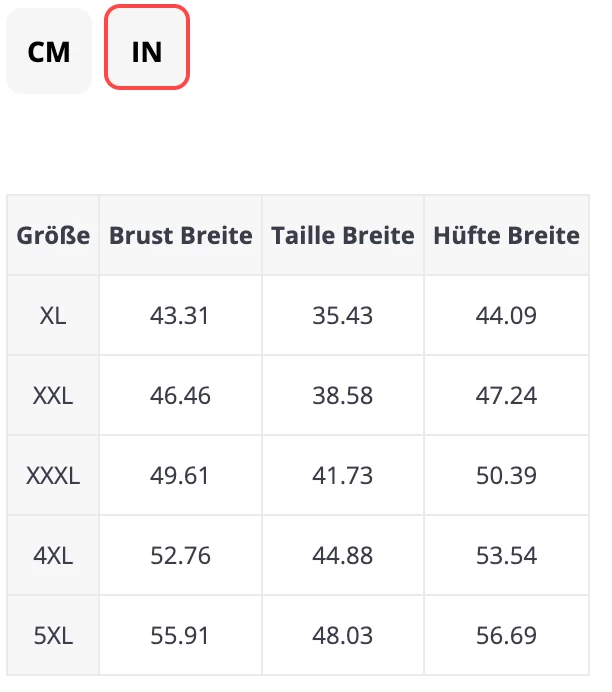The width and height of the screenshot is (612, 692).
Task: Select the XXL size row label
Action: tap(53, 396)
